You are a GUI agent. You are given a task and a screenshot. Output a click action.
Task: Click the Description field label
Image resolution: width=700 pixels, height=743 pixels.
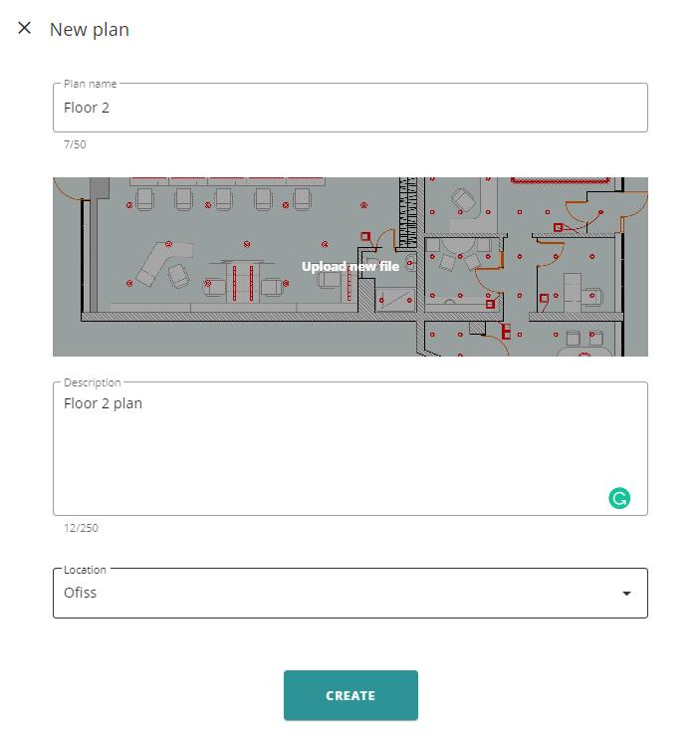(93, 382)
